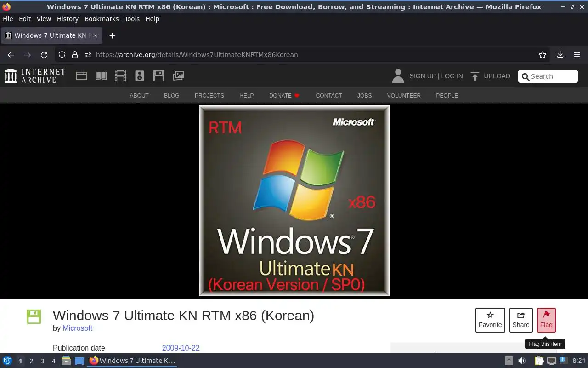Click the PEOPLE navigation link
This screenshot has height=368, width=588.
447,96
